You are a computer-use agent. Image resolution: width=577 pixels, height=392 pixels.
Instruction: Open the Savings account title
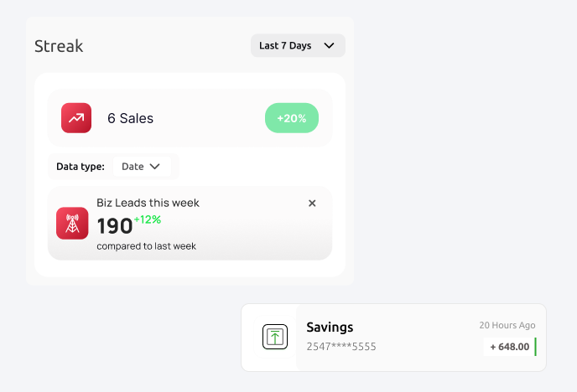click(x=330, y=328)
